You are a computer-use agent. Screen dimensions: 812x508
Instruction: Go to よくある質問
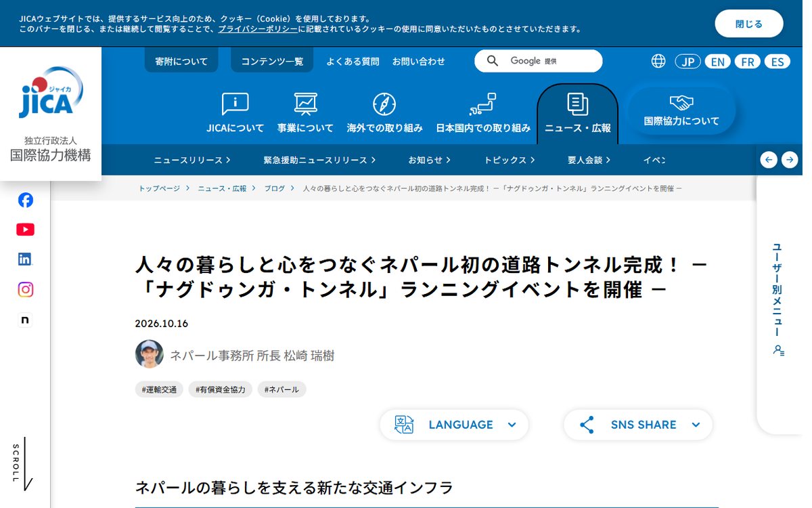point(353,61)
